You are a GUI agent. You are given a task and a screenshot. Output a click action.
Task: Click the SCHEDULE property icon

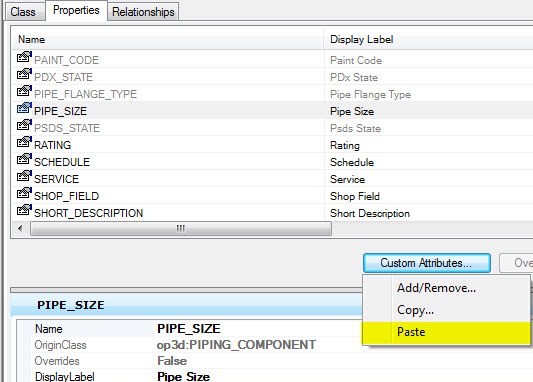pos(24,159)
